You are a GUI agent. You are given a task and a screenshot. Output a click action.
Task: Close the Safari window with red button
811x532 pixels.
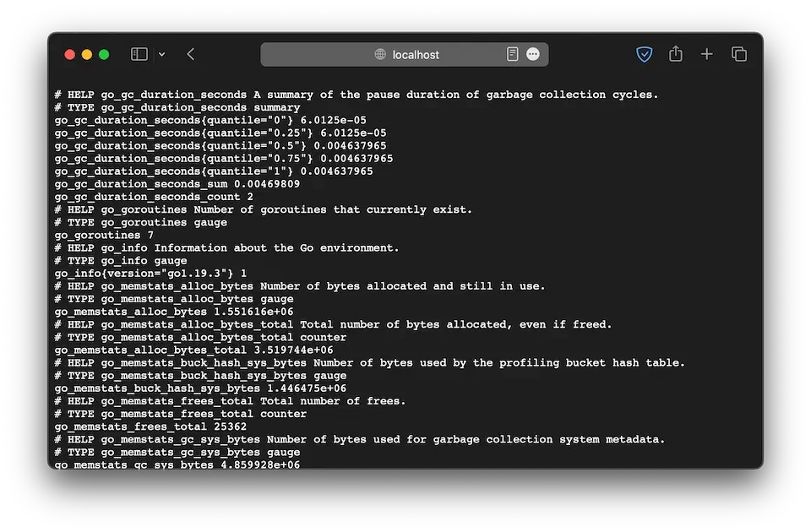point(70,55)
